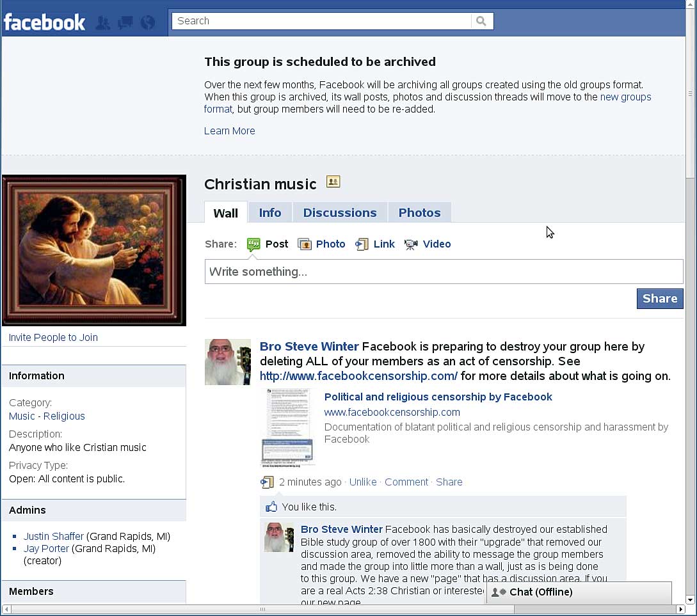Open friend requests icon in header

click(x=103, y=22)
